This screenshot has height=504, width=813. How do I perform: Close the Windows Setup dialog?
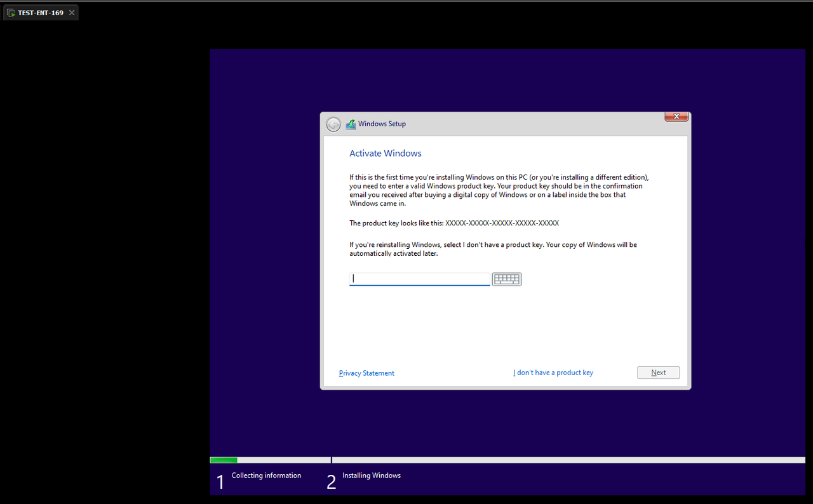[x=676, y=117]
